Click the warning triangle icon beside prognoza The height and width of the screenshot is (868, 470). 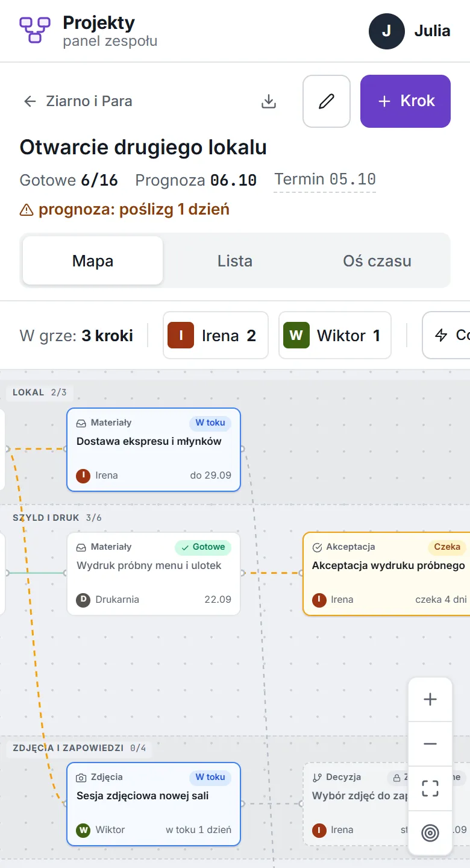(27, 210)
